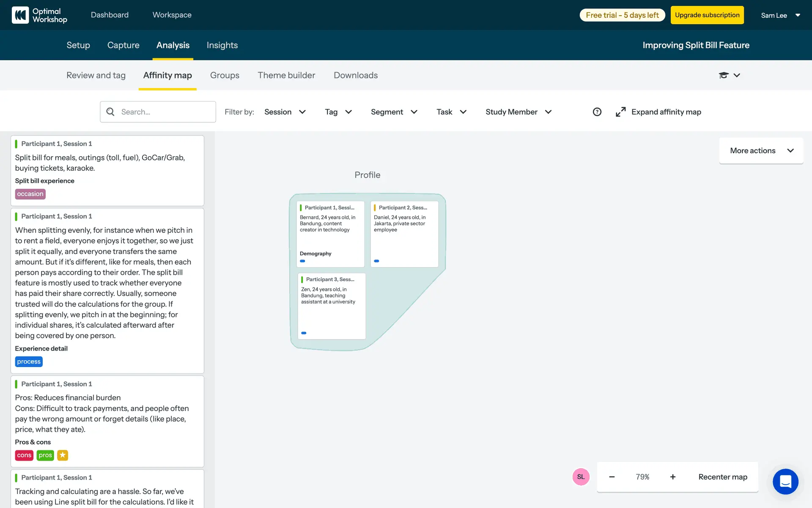Open the graduation cap learning menu
The image size is (812, 508).
[724, 75]
